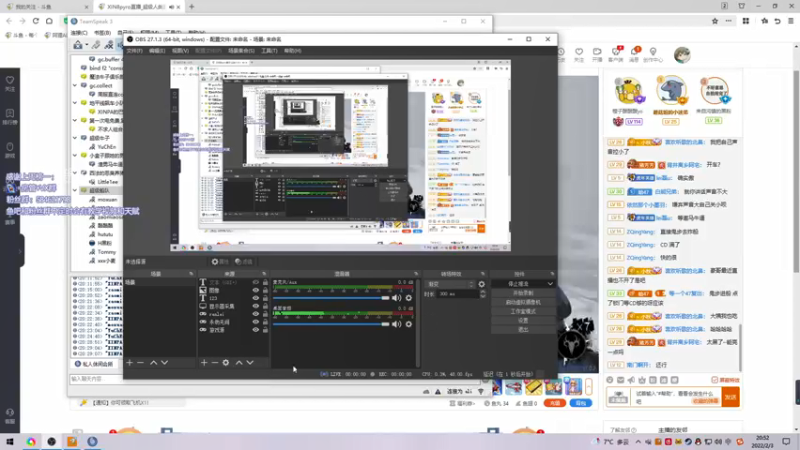Open the OBS 工具(T) menu
This screenshot has width=800, height=450.
pyautogui.click(x=269, y=51)
